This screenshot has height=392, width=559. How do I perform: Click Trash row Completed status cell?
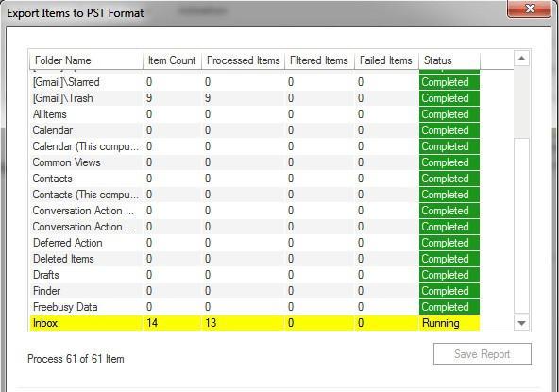pos(449,98)
